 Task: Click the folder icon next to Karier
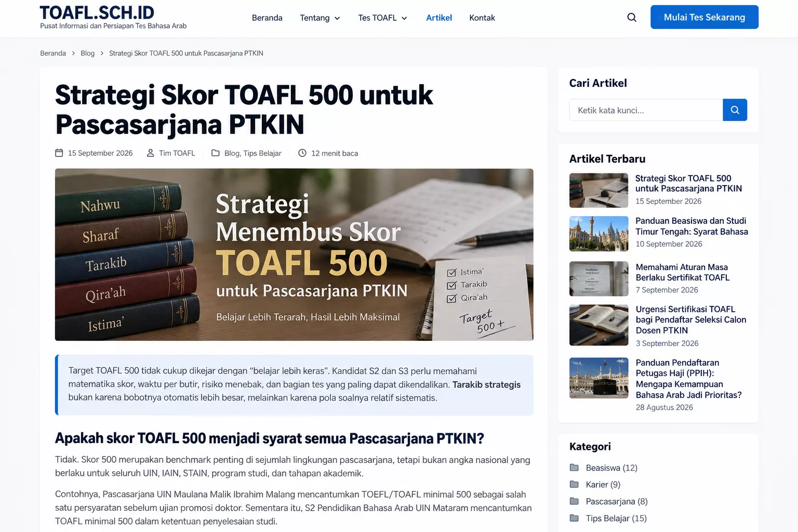574,485
